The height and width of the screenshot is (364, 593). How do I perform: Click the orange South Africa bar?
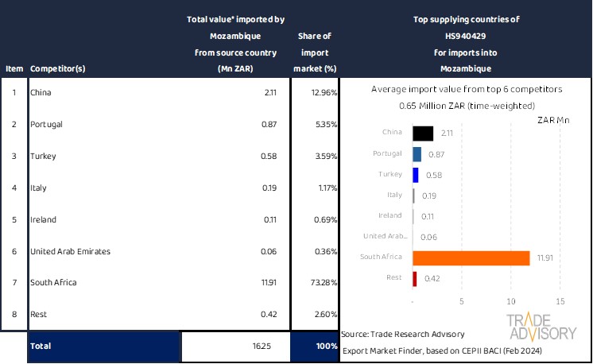click(471, 258)
